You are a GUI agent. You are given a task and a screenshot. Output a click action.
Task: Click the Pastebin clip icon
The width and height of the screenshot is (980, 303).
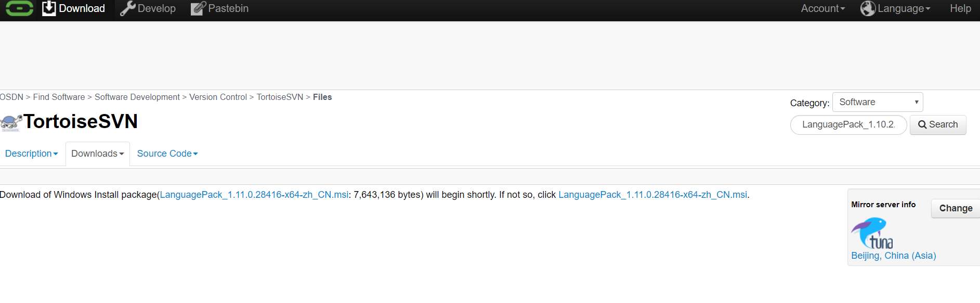point(198,8)
